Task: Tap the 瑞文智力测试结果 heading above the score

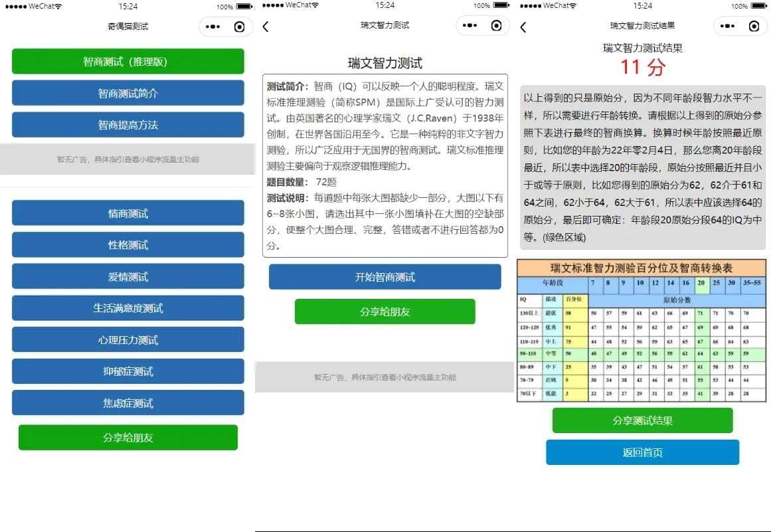Action: click(643, 48)
